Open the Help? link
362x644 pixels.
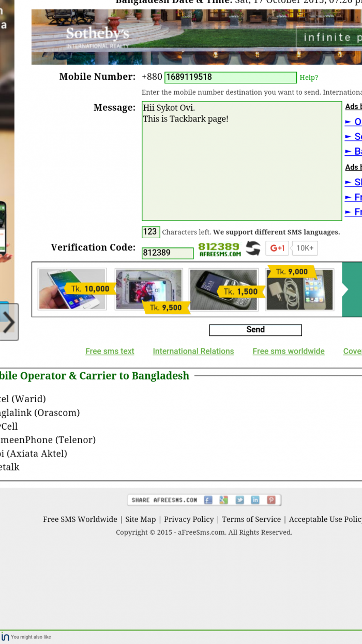tap(309, 78)
